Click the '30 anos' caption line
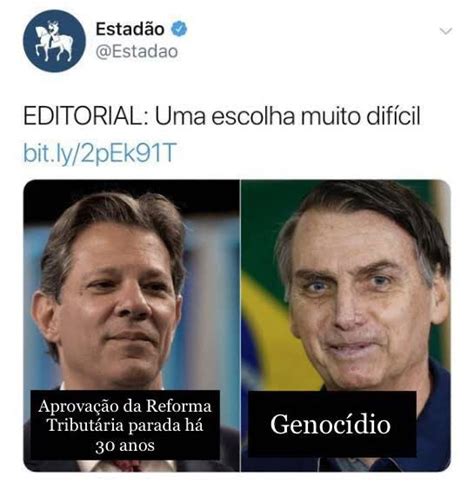Screen dimensions: 474x489 [125, 446]
